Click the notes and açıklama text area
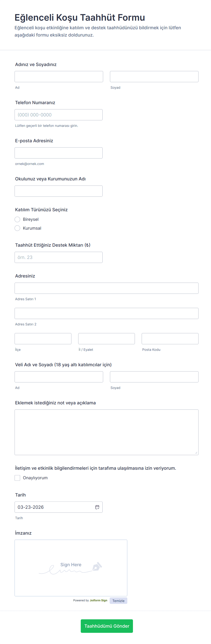 (x=106, y=432)
